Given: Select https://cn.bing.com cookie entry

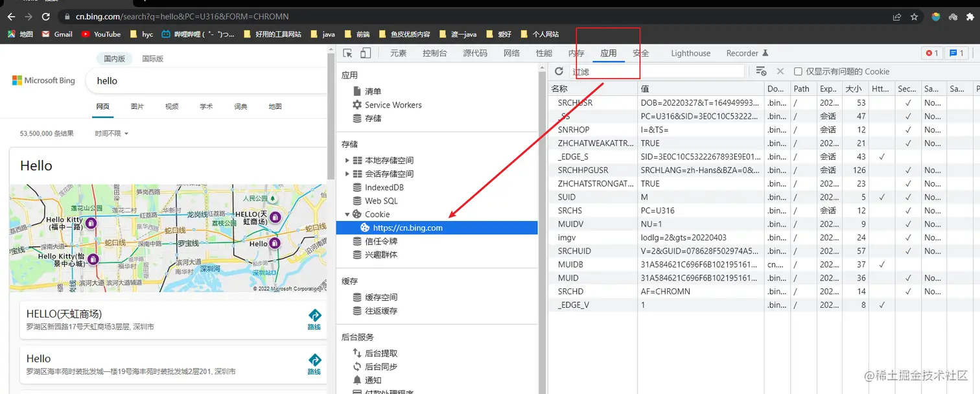Looking at the screenshot, I should [x=437, y=227].
